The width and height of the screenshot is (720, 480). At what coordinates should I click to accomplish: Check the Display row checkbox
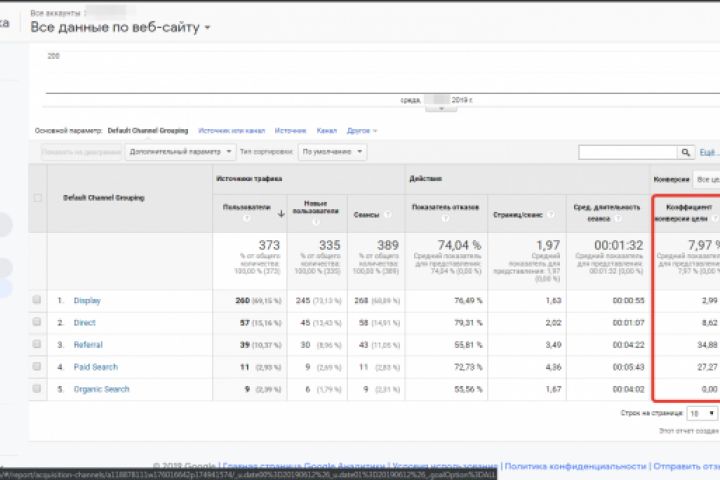click(x=37, y=300)
